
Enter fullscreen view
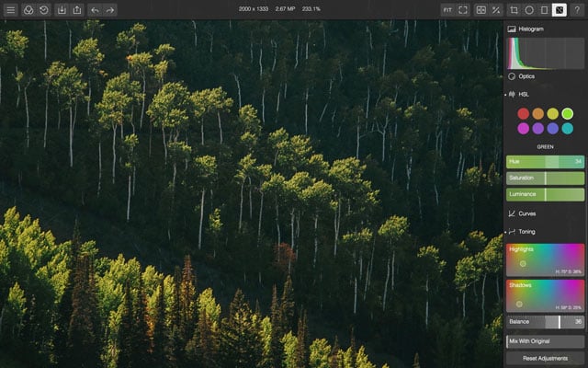pos(463,10)
